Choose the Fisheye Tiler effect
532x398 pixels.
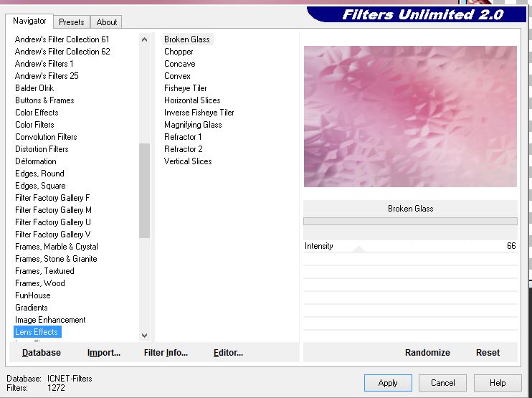tap(185, 88)
